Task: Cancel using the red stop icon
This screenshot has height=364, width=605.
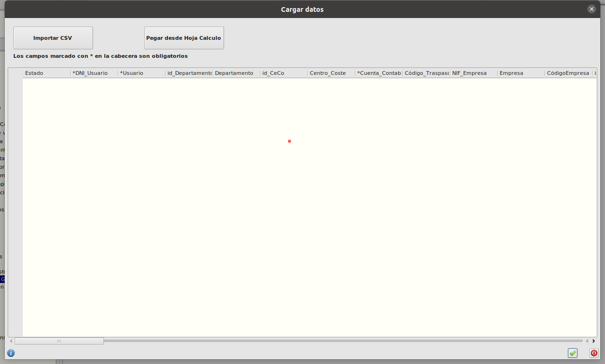Action: coord(594,353)
